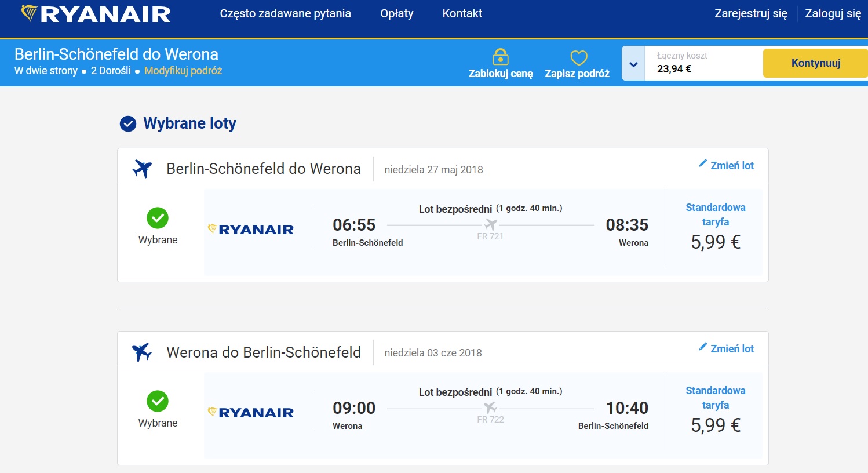Open the Często zadawane pytania menu
Viewport: 868px width, 473px height.
tap(285, 13)
